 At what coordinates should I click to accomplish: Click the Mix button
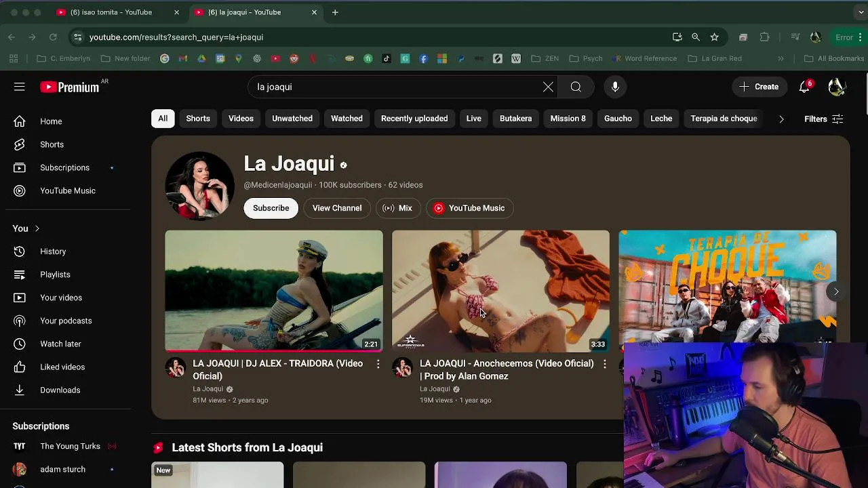(x=398, y=208)
